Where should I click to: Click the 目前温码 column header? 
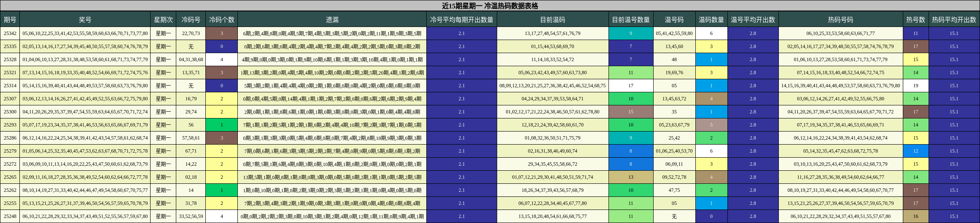tap(552, 19)
